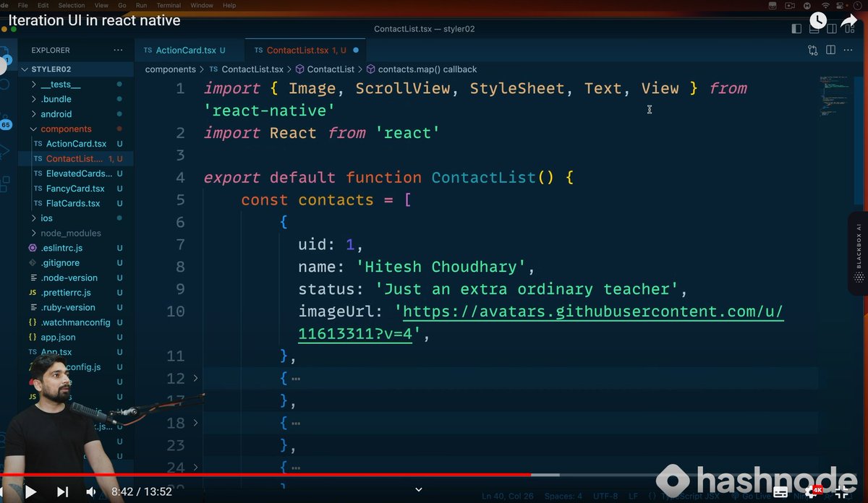This screenshot has height=503, width=868.
Task: Click ContactList.tsx breadcrumb segment
Action: 252,69
